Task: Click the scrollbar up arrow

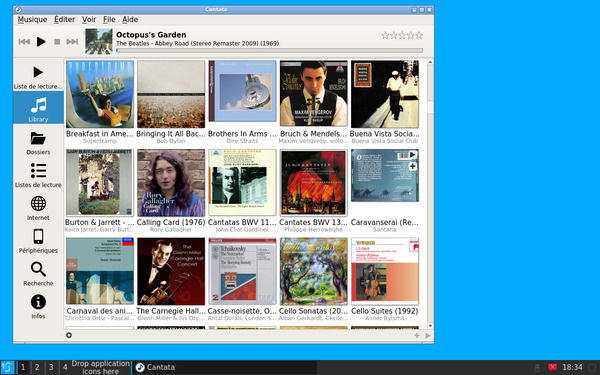Action: (430, 62)
